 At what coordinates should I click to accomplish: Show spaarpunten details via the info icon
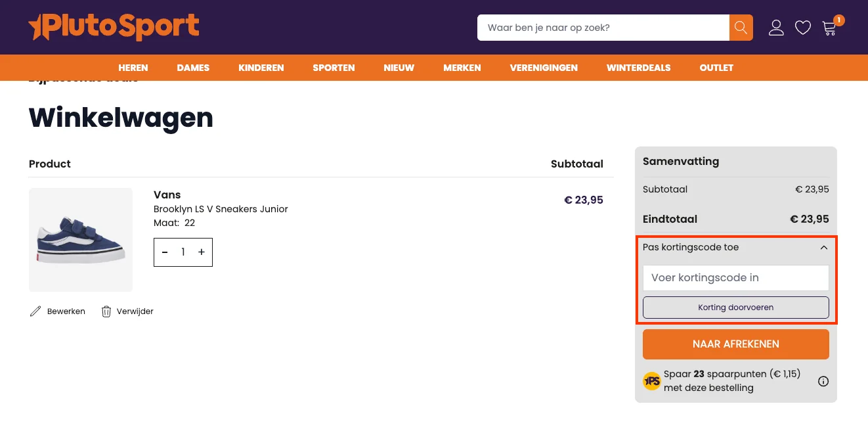[823, 380]
